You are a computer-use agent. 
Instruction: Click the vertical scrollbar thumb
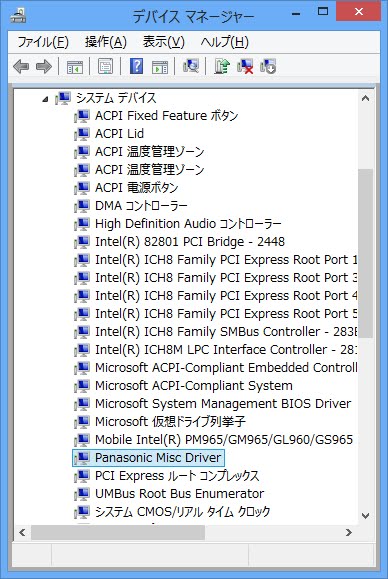(x=365, y=253)
